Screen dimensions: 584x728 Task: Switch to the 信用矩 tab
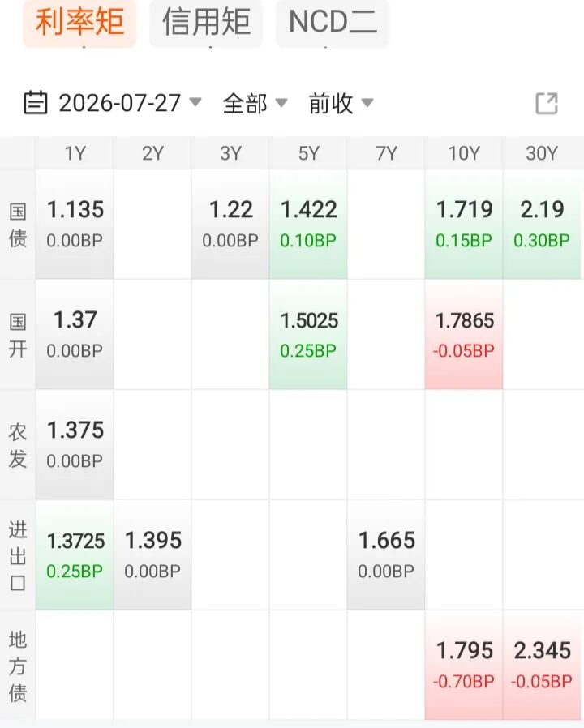(206, 22)
